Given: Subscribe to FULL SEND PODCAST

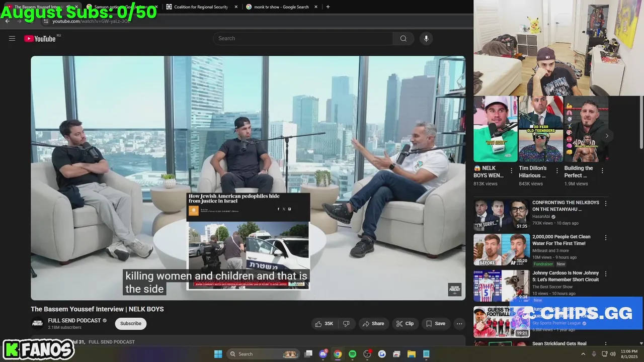Looking at the screenshot, I should (x=131, y=324).
